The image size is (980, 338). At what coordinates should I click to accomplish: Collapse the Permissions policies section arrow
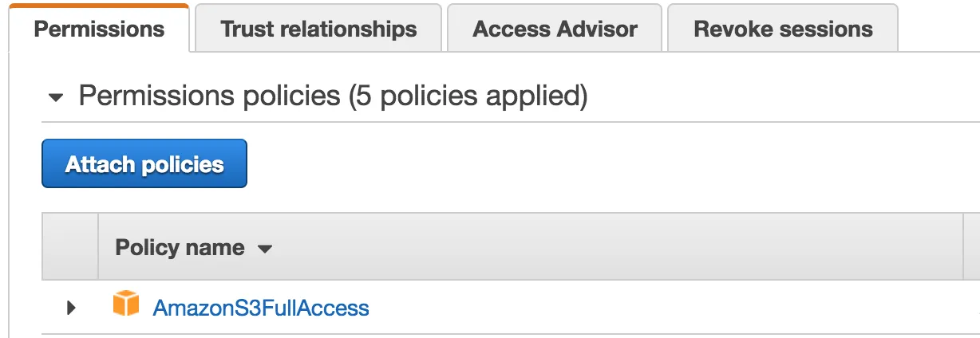click(x=55, y=98)
